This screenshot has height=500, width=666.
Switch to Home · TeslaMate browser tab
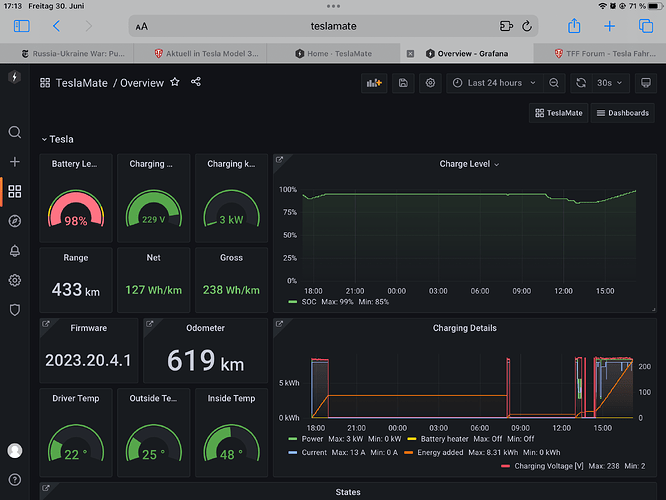(333, 54)
